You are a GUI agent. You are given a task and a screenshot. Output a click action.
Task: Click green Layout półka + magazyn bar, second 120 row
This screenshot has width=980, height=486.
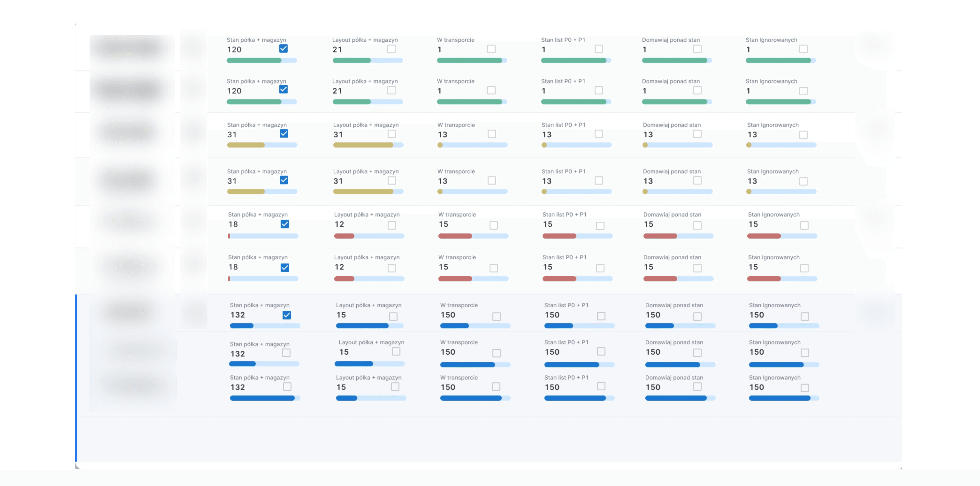point(368,102)
